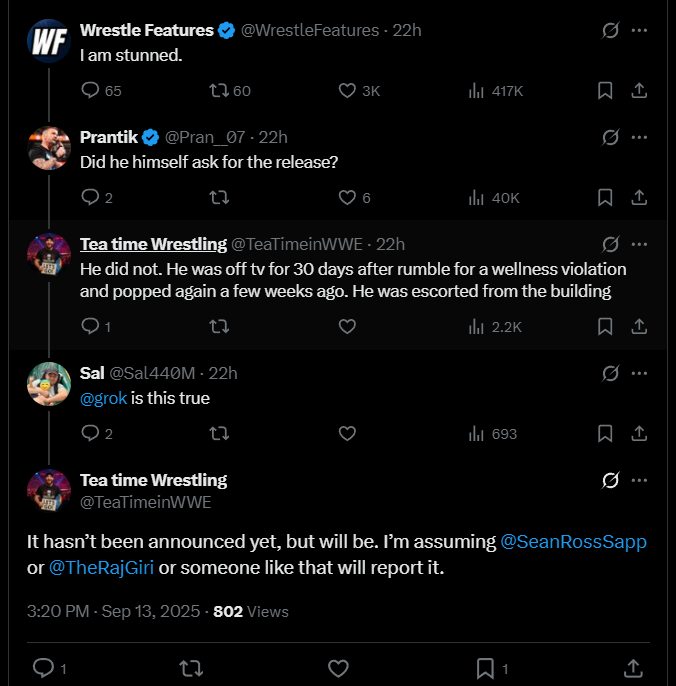
Task: Open more options on Sal's reply
Action: click(x=639, y=373)
